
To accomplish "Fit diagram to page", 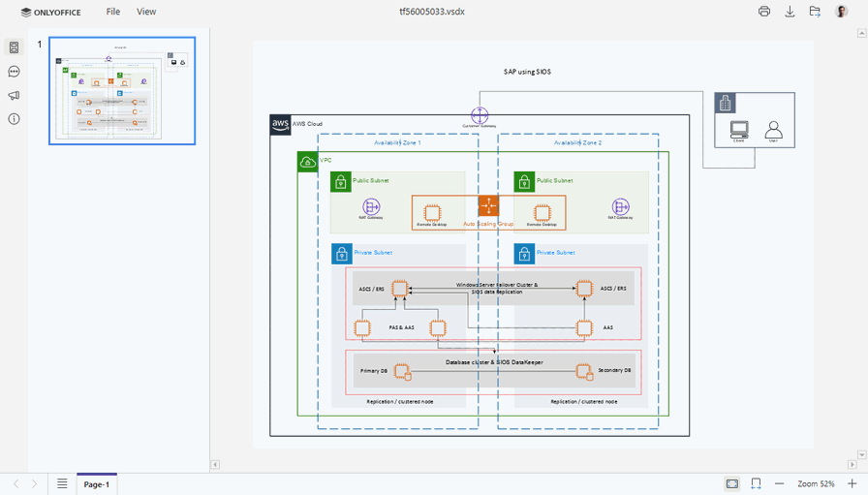I will coord(731,484).
